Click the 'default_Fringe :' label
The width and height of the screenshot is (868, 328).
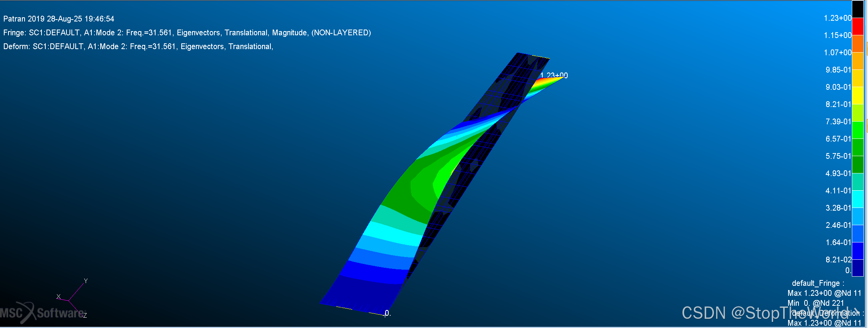click(818, 283)
